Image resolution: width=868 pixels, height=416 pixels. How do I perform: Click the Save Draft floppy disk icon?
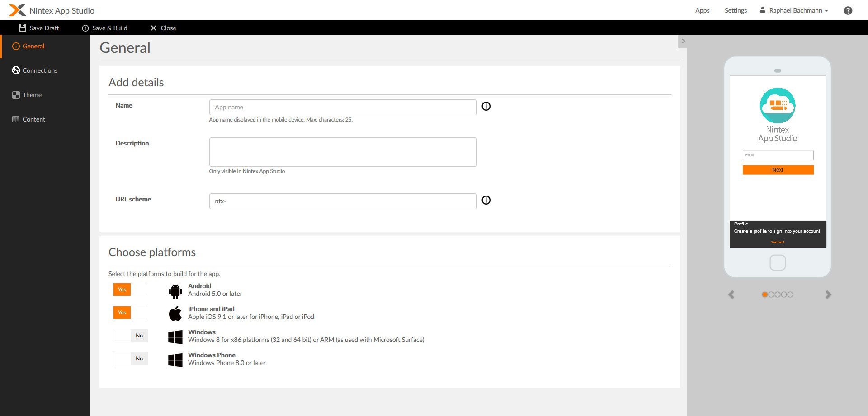click(x=22, y=28)
